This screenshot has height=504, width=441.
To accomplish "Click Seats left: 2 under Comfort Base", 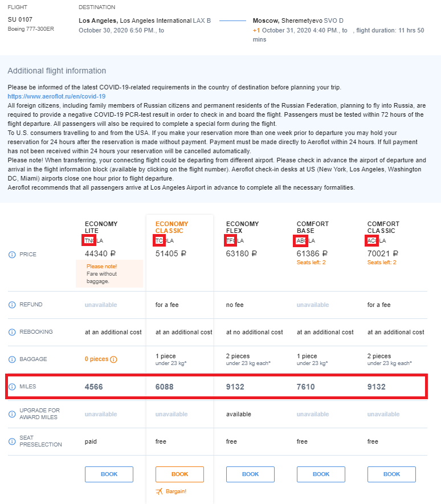I will (x=311, y=263).
